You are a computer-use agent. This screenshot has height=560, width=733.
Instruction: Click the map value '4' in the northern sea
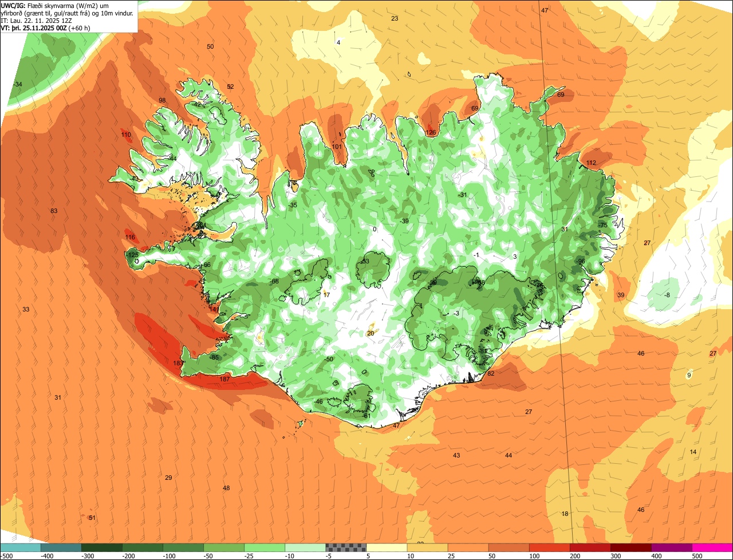click(x=338, y=43)
